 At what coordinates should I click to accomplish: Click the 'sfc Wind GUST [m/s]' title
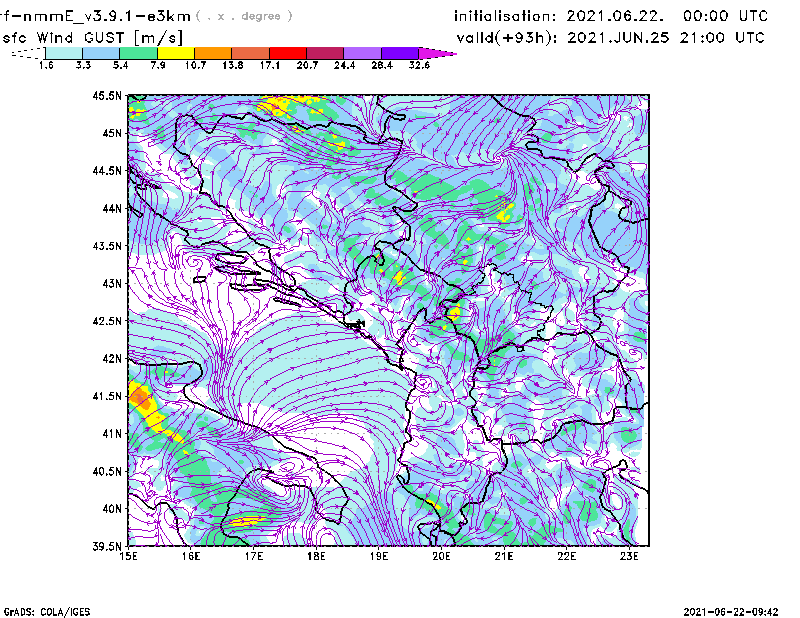(92, 38)
